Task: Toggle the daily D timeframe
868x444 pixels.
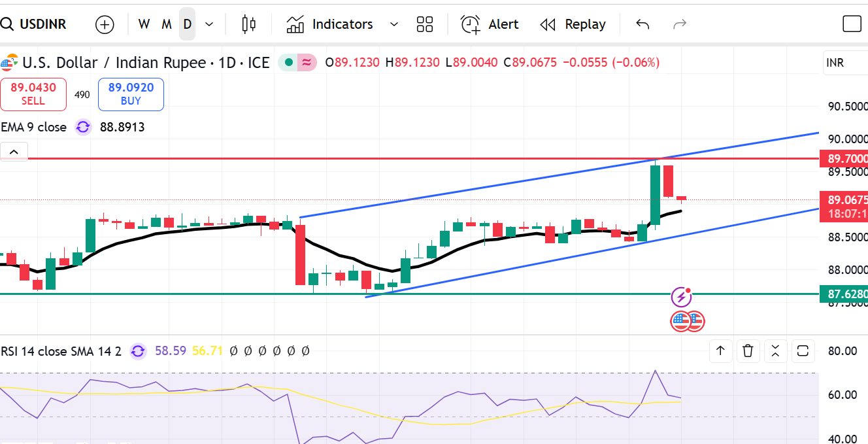Action: (x=188, y=25)
